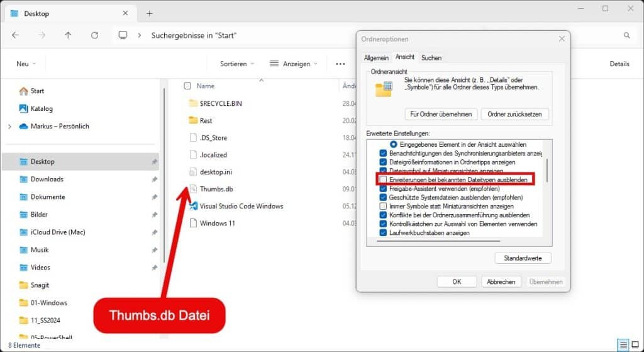
Task: Go up one folder level arrow
Action: pyautogui.click(x=68, y=35)
